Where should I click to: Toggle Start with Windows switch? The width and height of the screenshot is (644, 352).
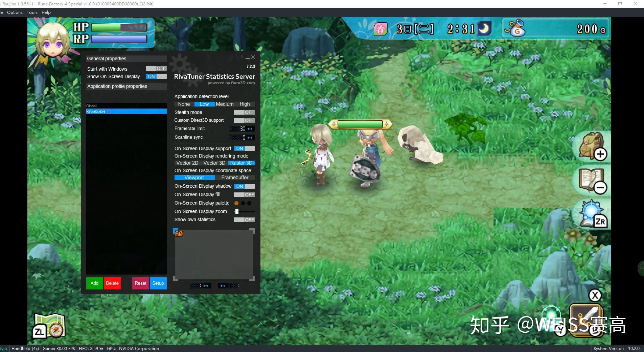coord(156,68)
